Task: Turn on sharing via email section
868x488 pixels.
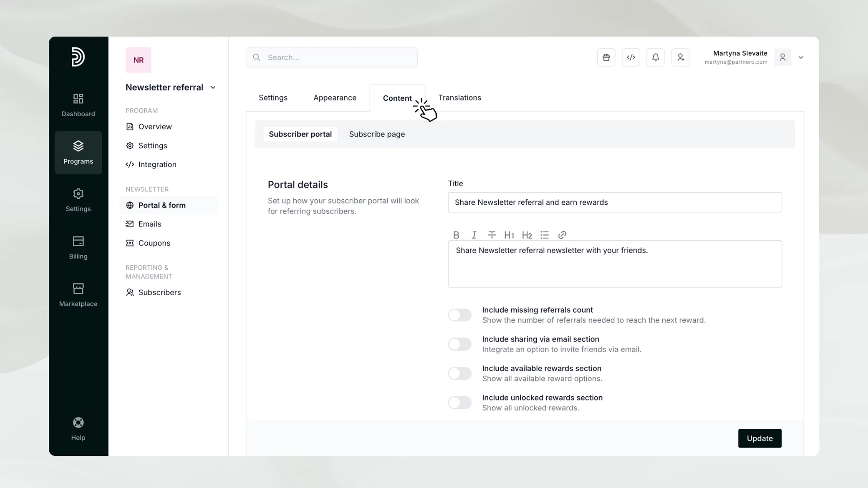Action: [x=459, y=344]
